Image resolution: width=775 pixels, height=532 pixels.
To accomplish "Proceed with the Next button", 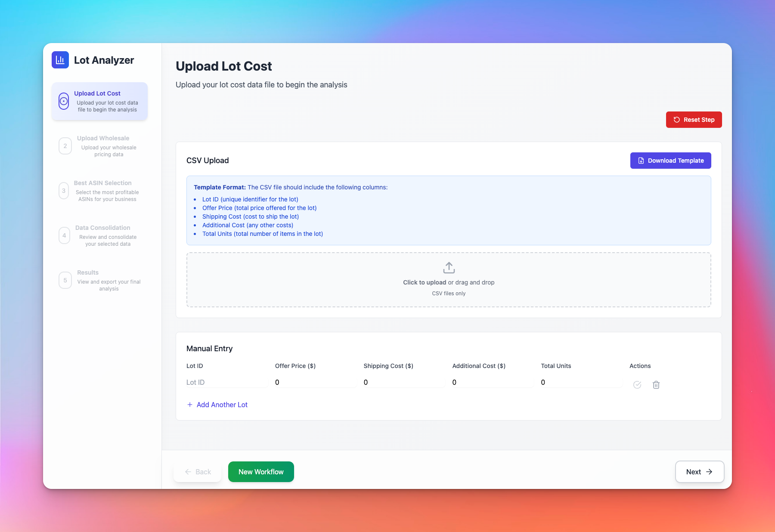I will pos(700,472).
